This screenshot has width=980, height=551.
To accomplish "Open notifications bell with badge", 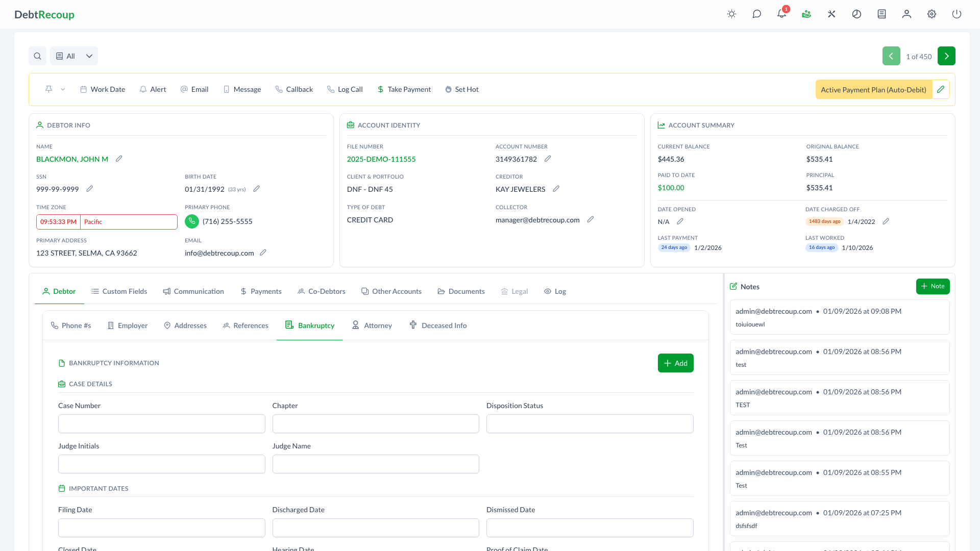I will pyautogui.click(x=781, y=14).
